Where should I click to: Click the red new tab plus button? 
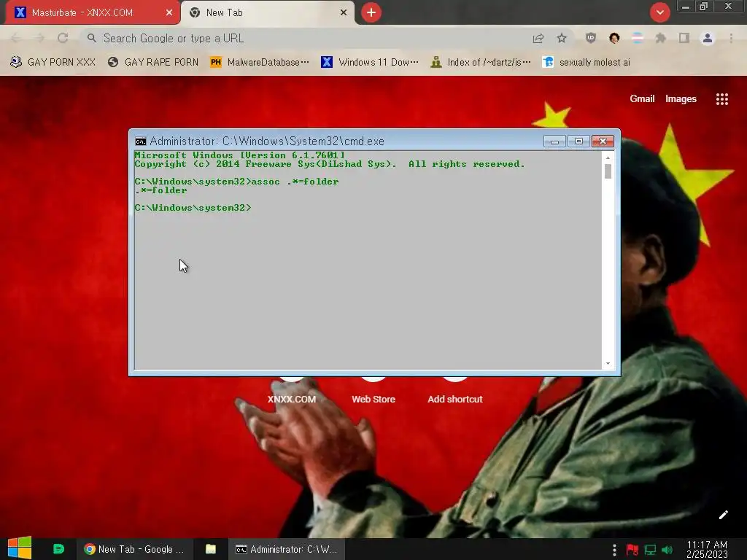[371, 12]
